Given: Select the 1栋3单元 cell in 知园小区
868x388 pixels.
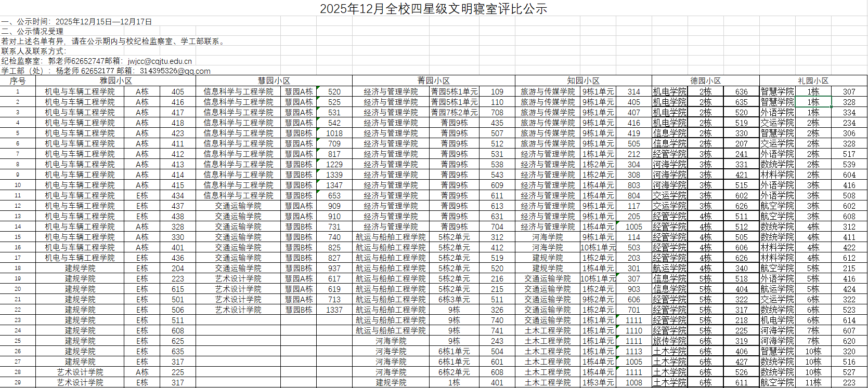Looking at the screenshot, I should tap(598, 383).
